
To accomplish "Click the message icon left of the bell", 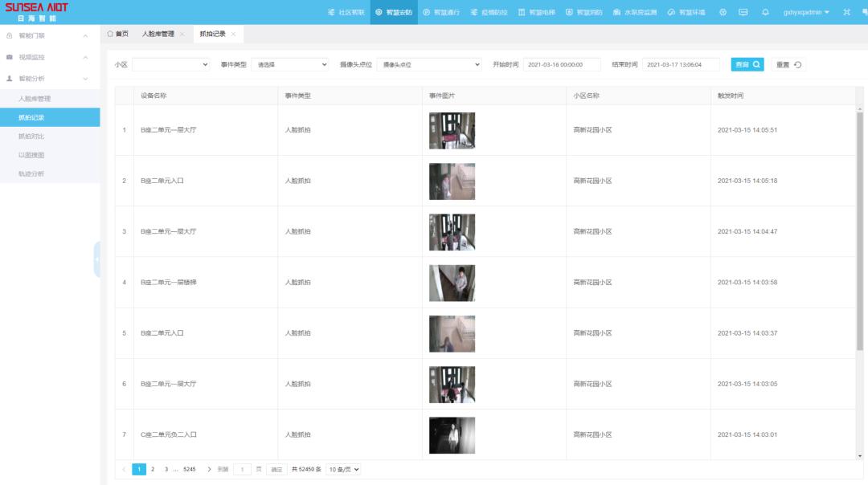I will coord(743,12).
